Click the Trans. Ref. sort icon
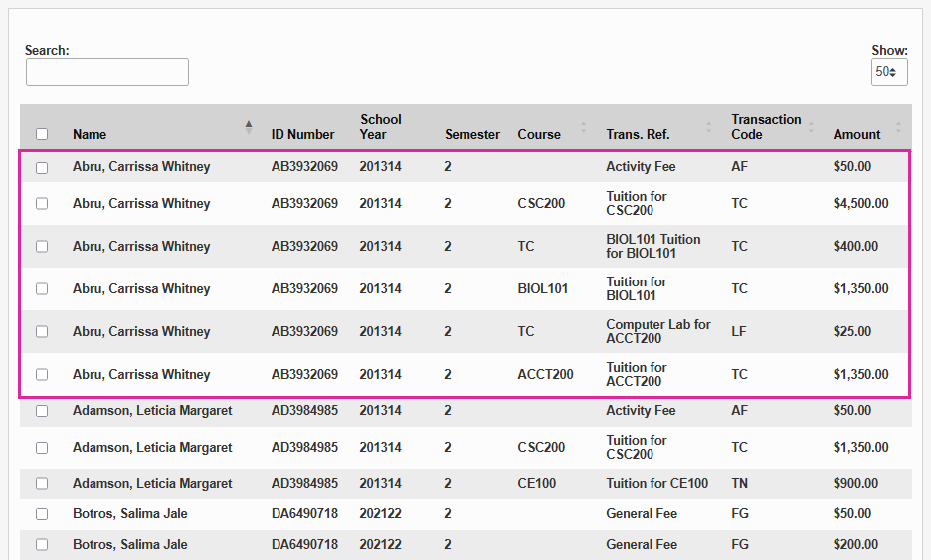 (x=709, y=127)
